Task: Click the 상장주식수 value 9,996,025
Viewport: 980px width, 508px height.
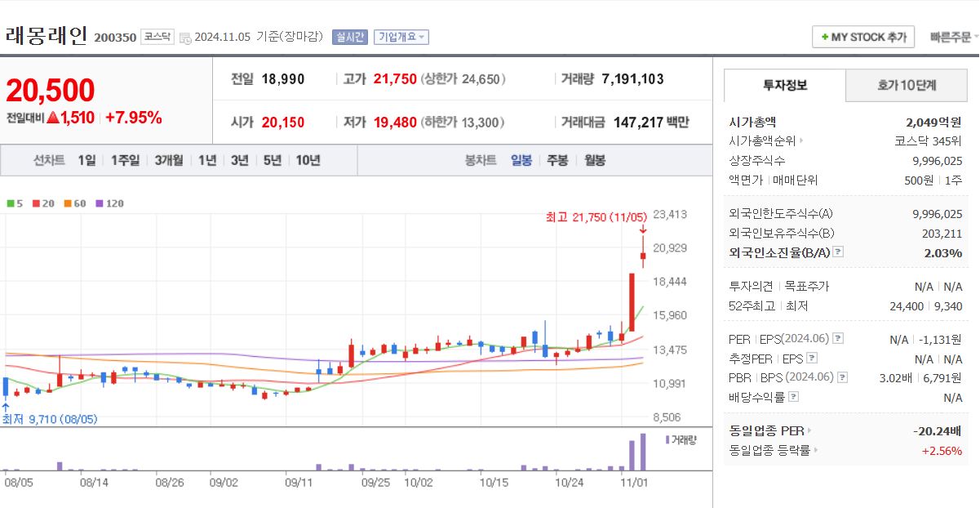Action: click(938, 160)
